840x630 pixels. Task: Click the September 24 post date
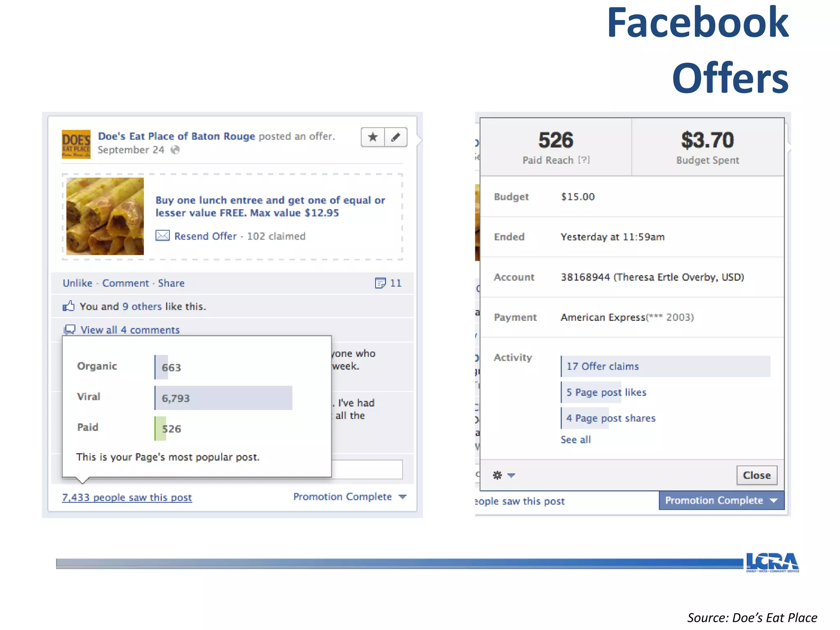(131, 150)
